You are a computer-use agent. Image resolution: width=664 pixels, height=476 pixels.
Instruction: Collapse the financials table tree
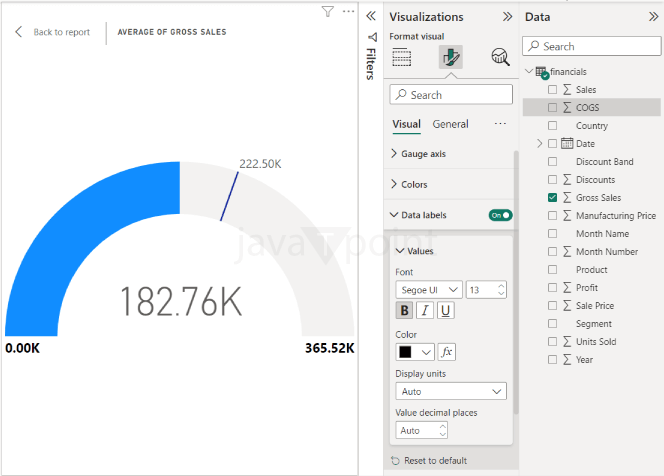pyautogui.click(x=529, y=71)
